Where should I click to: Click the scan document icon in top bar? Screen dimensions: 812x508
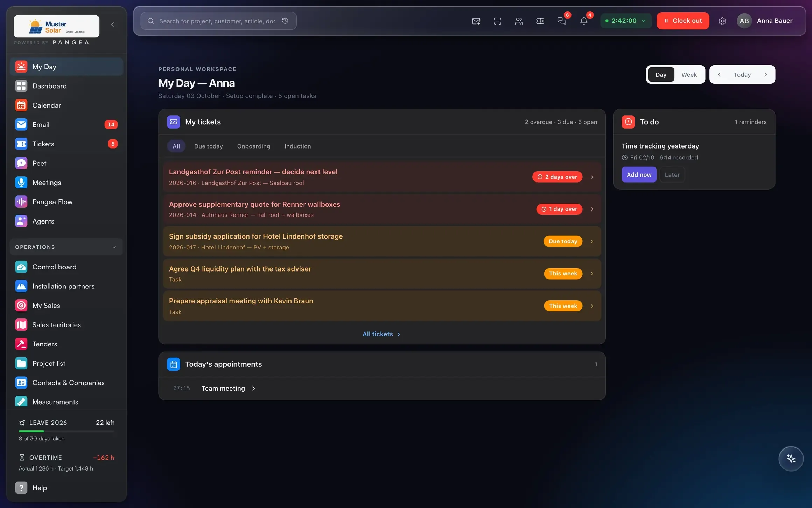coord(497,21)
